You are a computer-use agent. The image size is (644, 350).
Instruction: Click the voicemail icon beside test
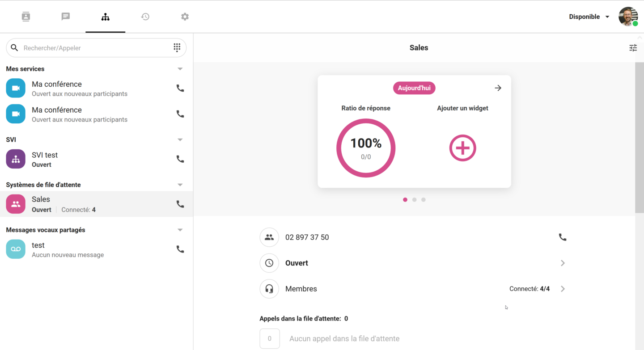point(15,249)
